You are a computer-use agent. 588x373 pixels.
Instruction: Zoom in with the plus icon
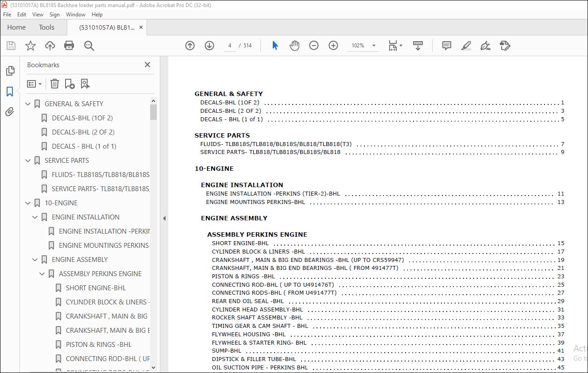coord(333,46)
